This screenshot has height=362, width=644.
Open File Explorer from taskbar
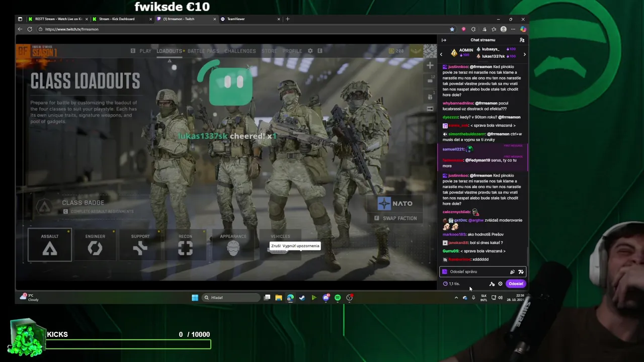point(278,298)
